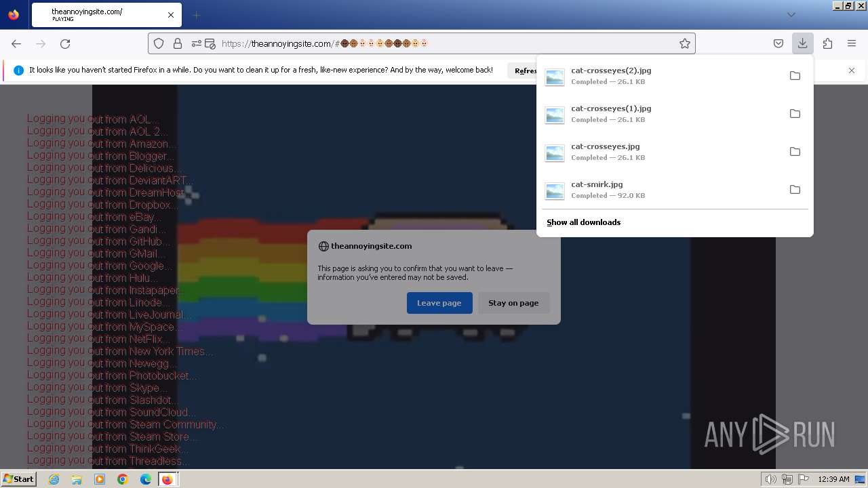Switch to Firefox taskbar button
The width and height of the screenshot is (868, 488).
pyautogui.click(x=167, y=479)
